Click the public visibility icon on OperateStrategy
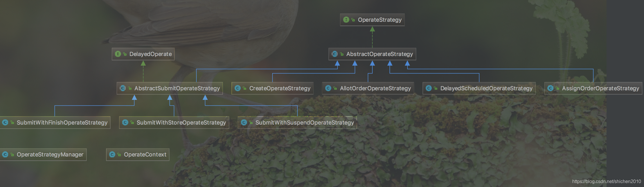This screenshot has height=187, width=644. click(353, 20)
